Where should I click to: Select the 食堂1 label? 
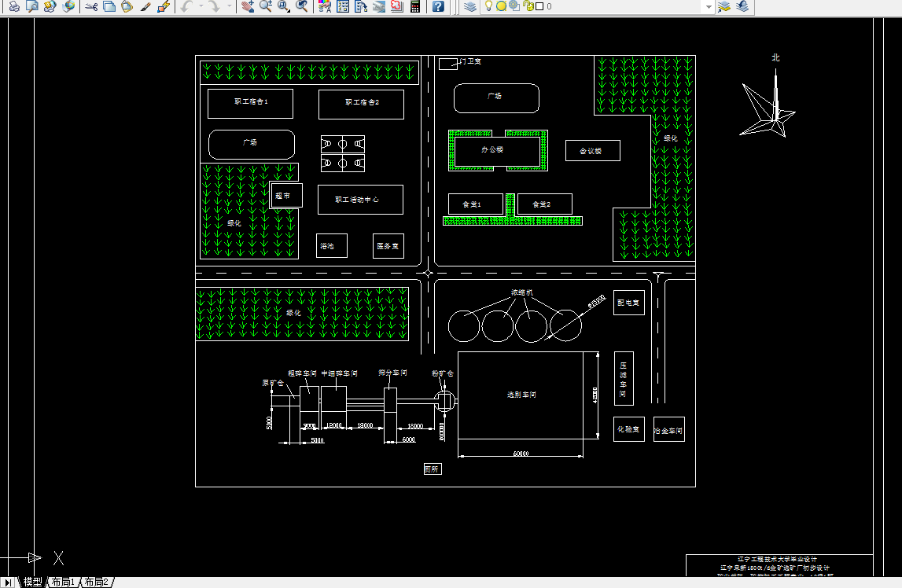tap(472, 204)
